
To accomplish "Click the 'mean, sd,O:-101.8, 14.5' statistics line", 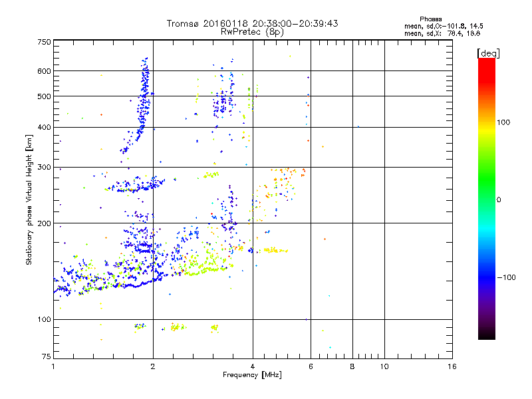I will [444, 26].
